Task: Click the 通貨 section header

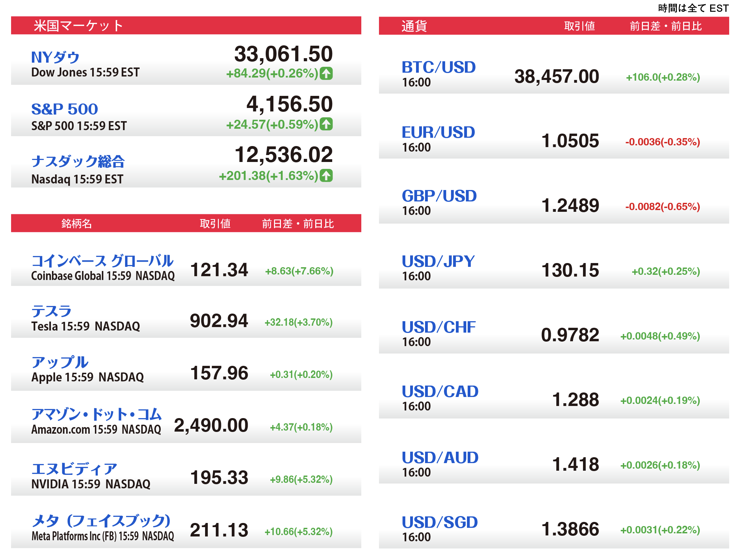Action: pos(414,26)
